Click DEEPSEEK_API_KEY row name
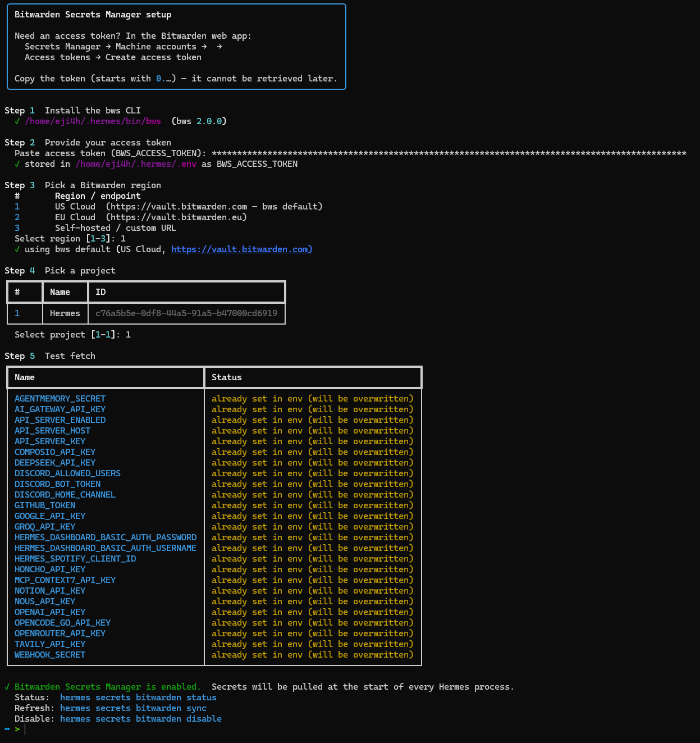The image size is (700, 743). [55, 463]
